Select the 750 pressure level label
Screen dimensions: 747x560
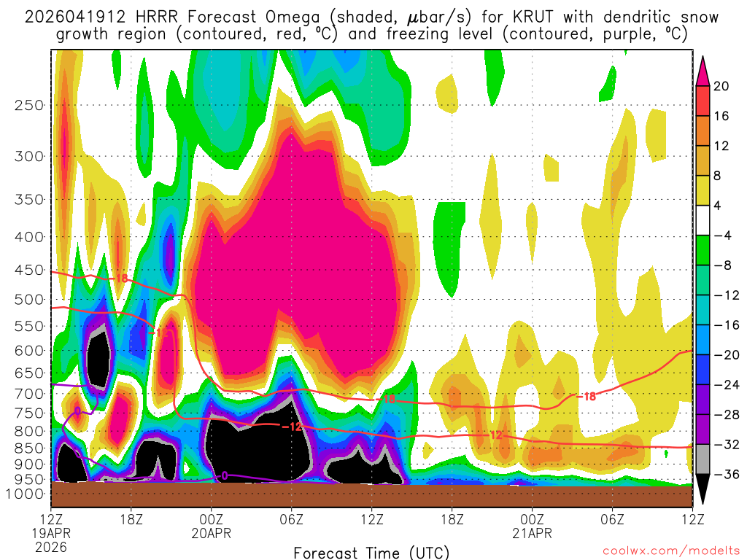(x=29, y=413)
